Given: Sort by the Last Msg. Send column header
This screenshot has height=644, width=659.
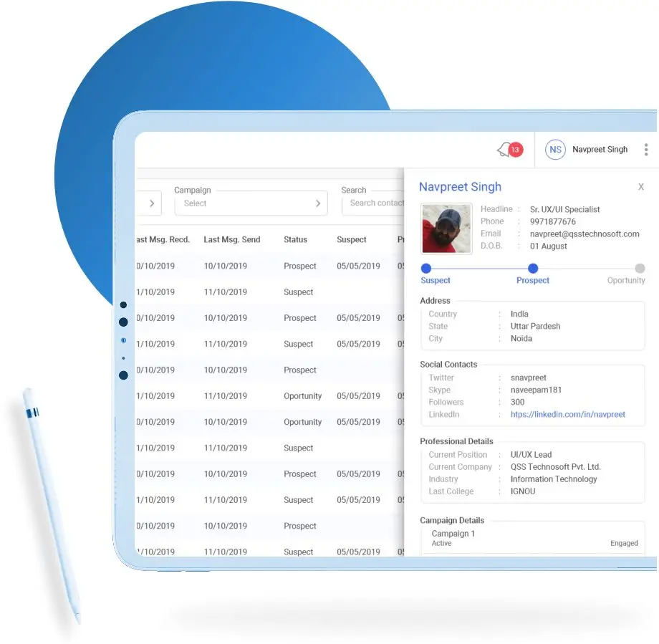Looking at the screenshot, I should pos(231,240).
